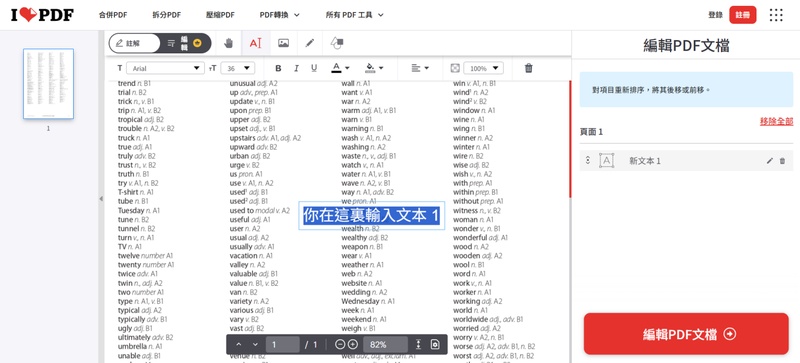Viewport: 800px width, 363px height.
Task: Open the fill background color picker
Action: pos(374,68)
